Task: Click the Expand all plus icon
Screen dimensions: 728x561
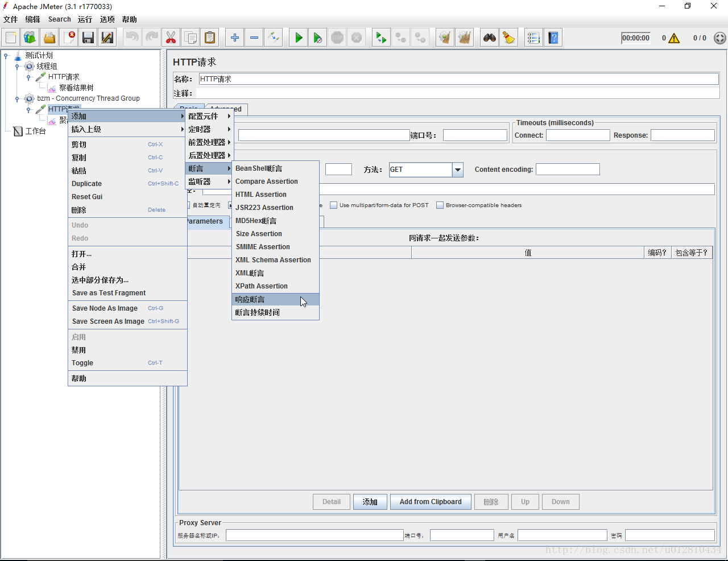Action: pyautogui.click(x=234, y=38)
